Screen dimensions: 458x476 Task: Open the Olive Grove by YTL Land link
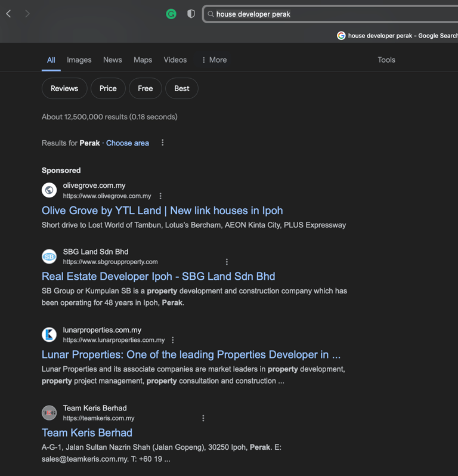point(162,211)
